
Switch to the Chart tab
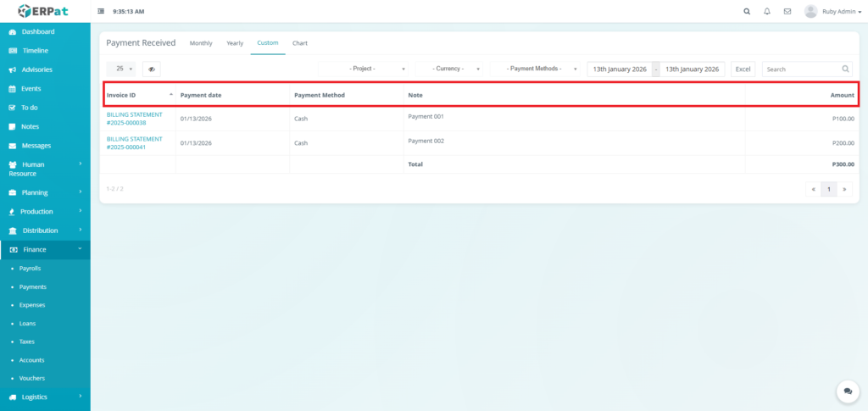pos(300,43)
